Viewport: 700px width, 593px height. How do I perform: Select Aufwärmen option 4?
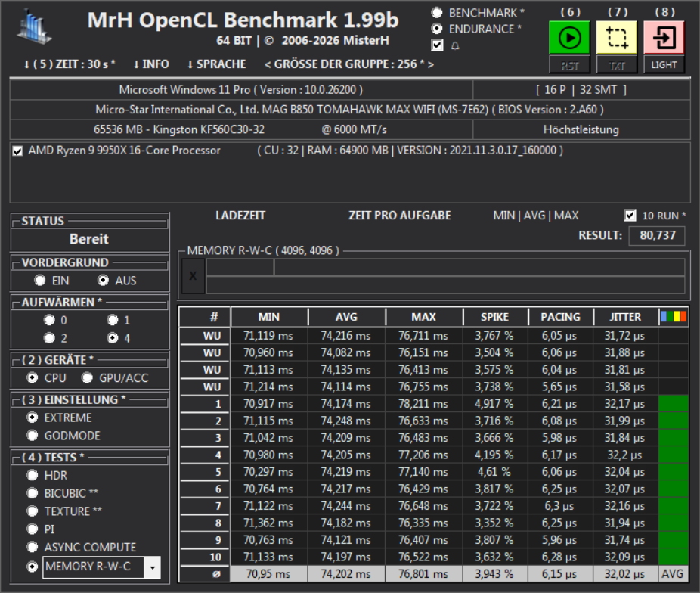[x=113, y=338]
